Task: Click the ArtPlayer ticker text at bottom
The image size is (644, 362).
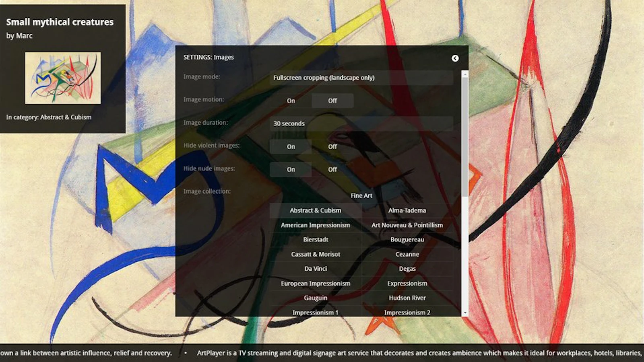Action: tap(419, 353)
